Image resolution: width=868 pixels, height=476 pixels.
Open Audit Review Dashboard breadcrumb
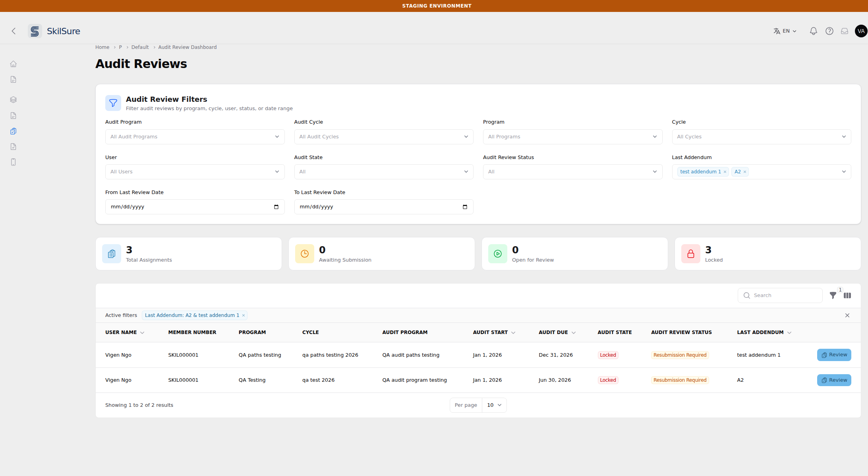point(188,47)
